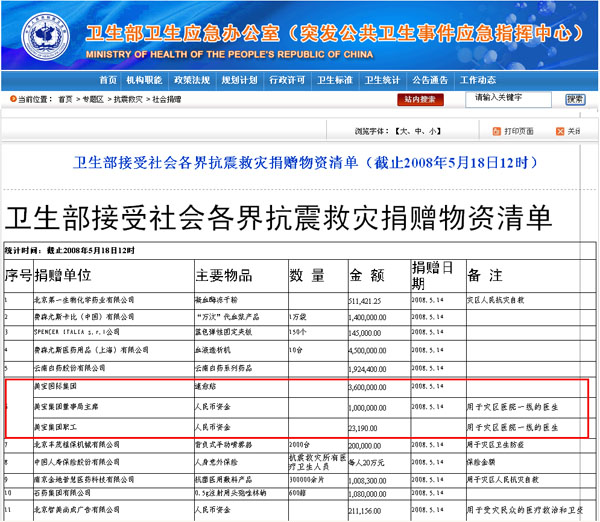The image size is (600, 522).
Task: Open the 行政许可 navigation item
Action: click(287, 80)
